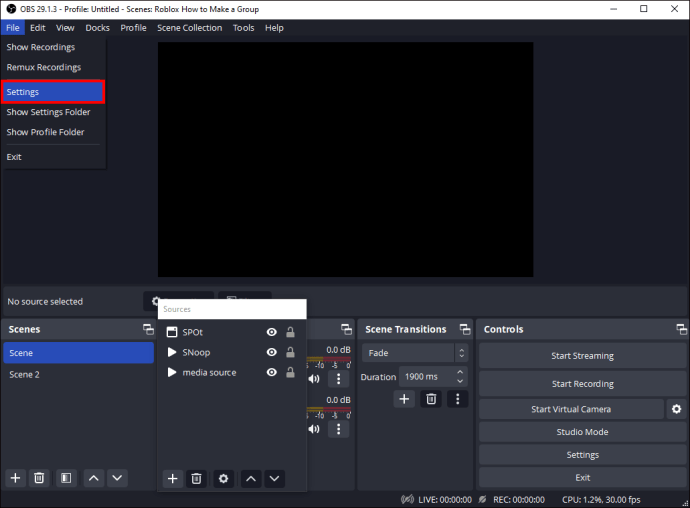Screen dimensions: 690x508
Task: Open transition properties three-dot menu
Action: 458,399
